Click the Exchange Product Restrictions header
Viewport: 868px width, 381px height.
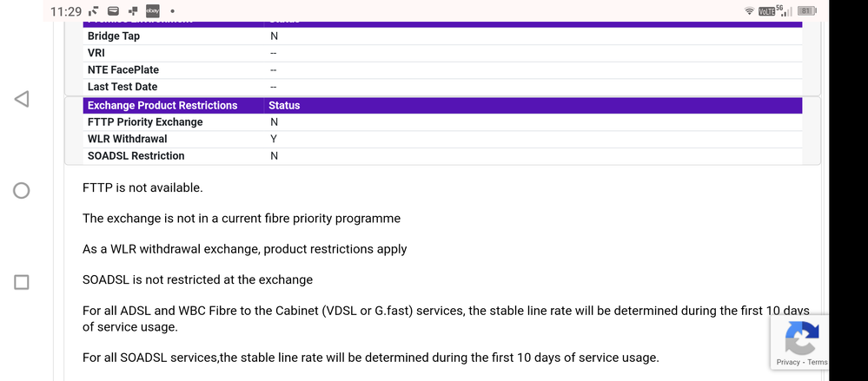[162, 105]
